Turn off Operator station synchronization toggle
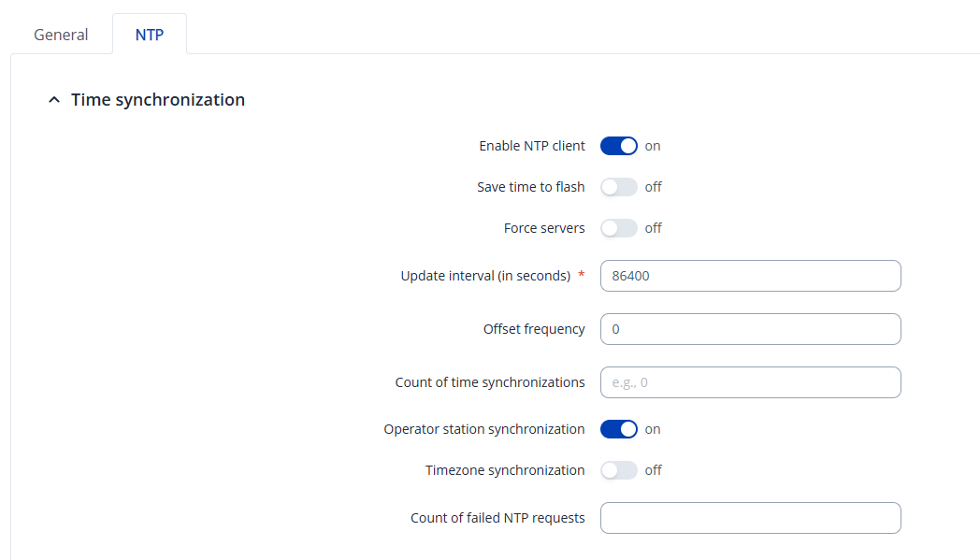 618,429
